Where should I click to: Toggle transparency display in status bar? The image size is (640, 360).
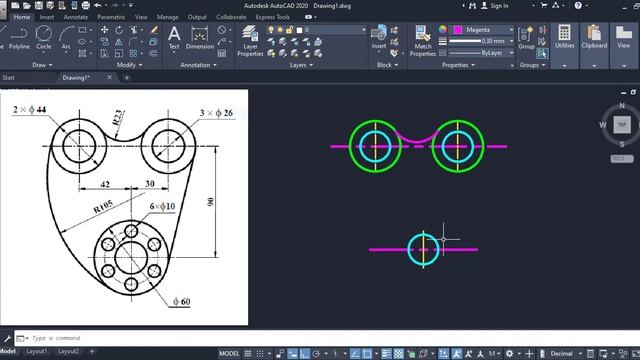pos(398,353)
